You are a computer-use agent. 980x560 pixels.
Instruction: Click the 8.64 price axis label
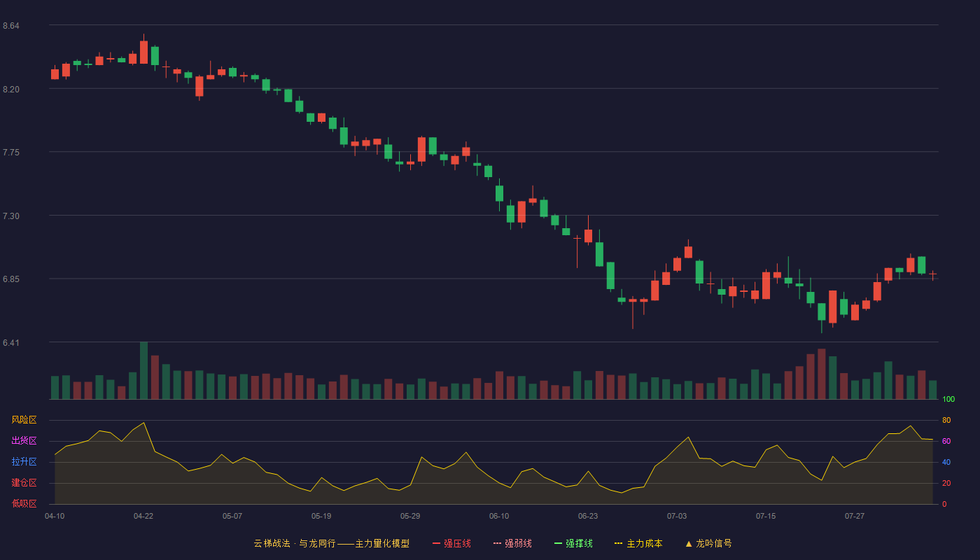(x=11, y=26)
